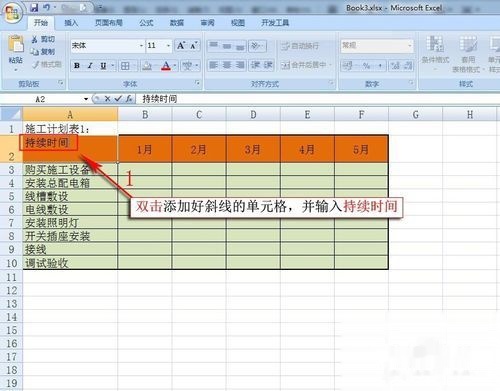Open the underline style dropdown arrow
The image size is (500, 391).
pos(112,66)
